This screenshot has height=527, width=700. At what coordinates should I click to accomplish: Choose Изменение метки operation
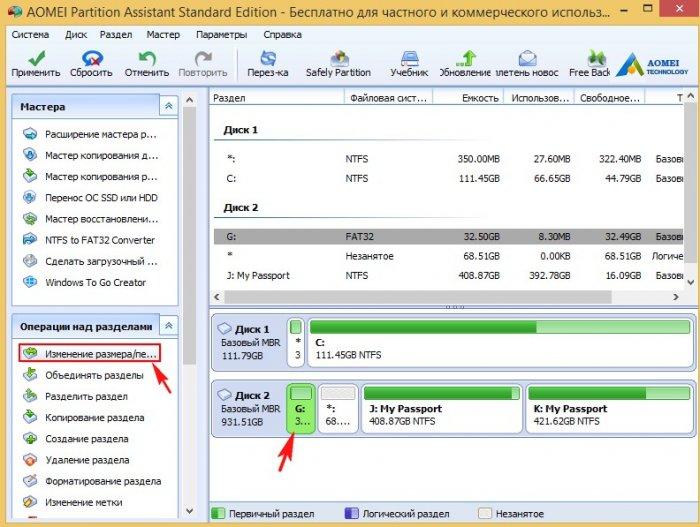(72, 502)
